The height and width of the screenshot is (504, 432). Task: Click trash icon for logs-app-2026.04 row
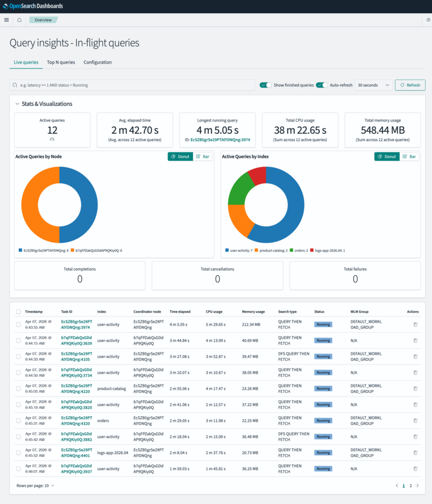(x=415, y=453)
